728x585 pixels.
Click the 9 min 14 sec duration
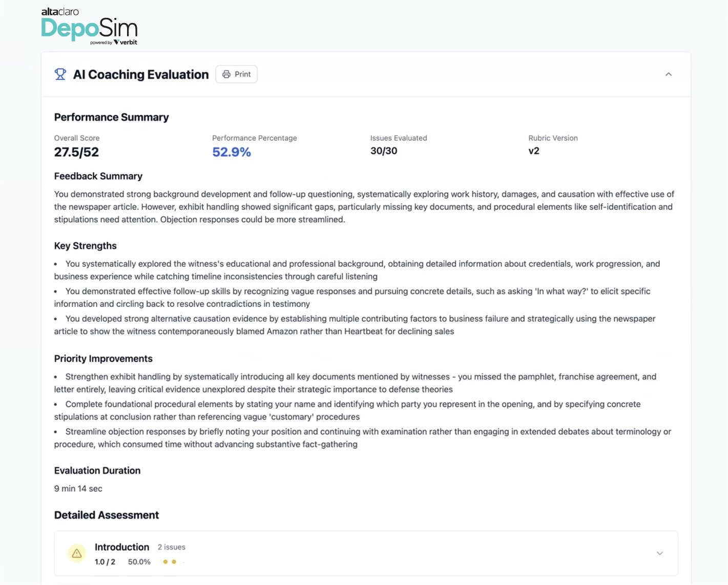coord(78,489)
